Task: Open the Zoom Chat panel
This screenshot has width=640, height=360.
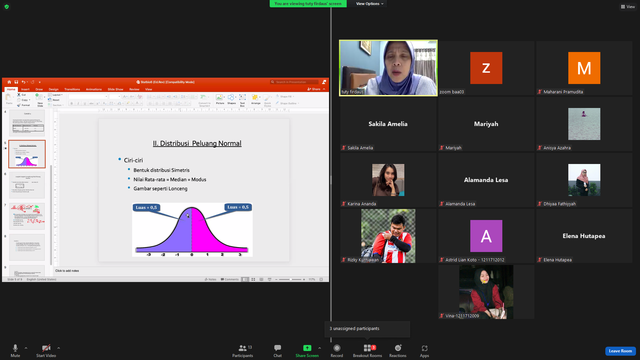Action: pyautogui.click(x=278, y=350)
